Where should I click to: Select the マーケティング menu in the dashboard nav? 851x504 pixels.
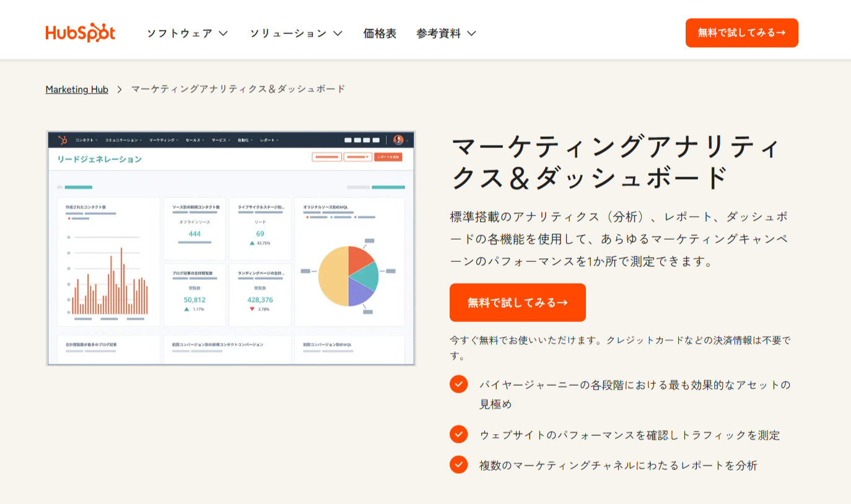[x=162, y=140]
